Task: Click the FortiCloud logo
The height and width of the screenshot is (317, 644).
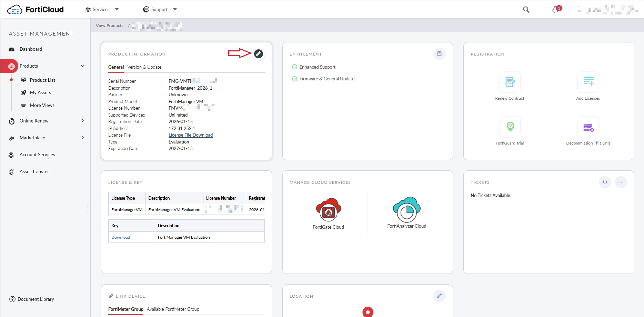Action: [36, 10]
